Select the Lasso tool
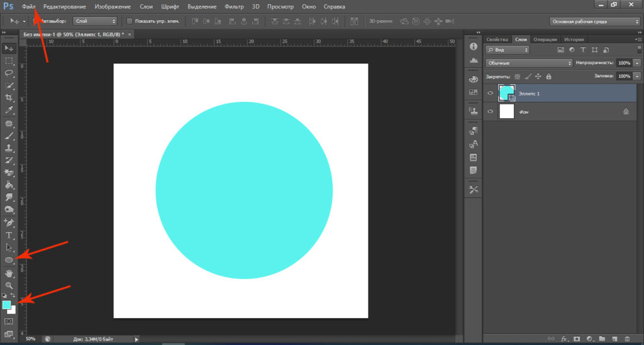 coord(9,73)
